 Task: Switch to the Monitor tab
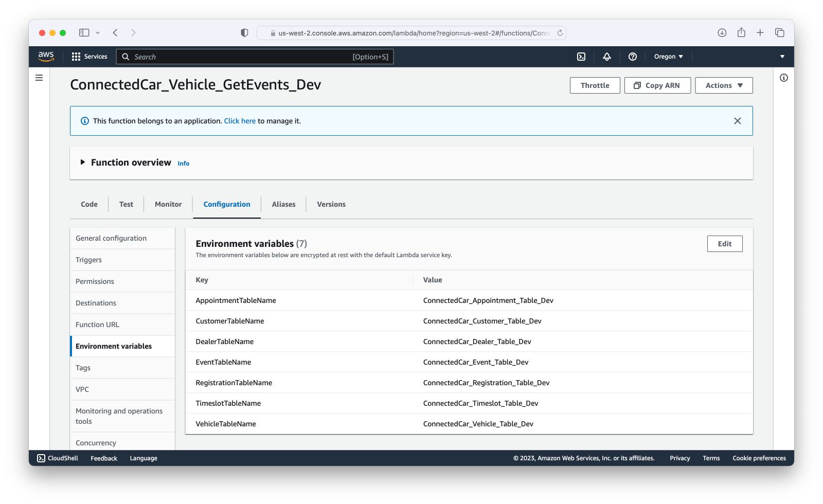(x=168, y=204)
